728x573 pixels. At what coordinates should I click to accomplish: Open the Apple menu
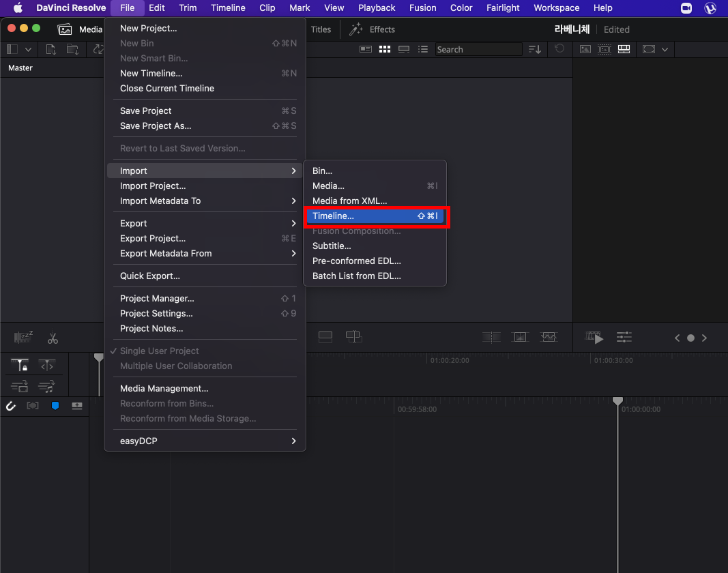18,8
